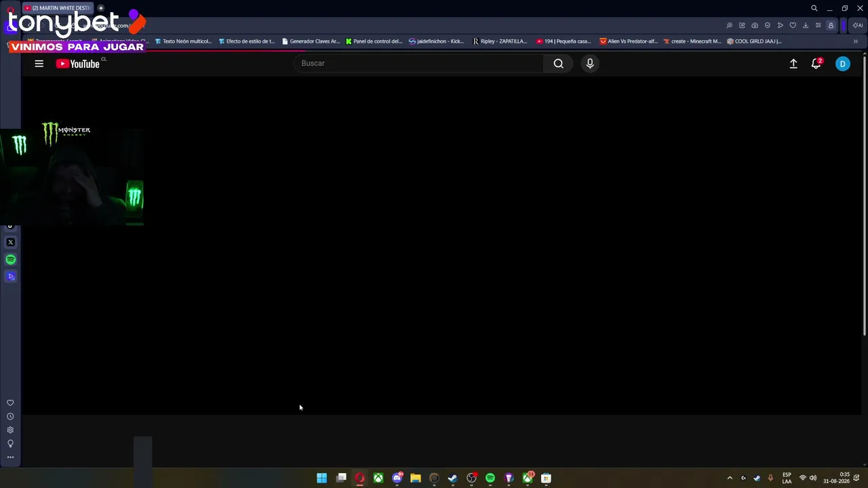Go to the YouTube home logo

78,64
